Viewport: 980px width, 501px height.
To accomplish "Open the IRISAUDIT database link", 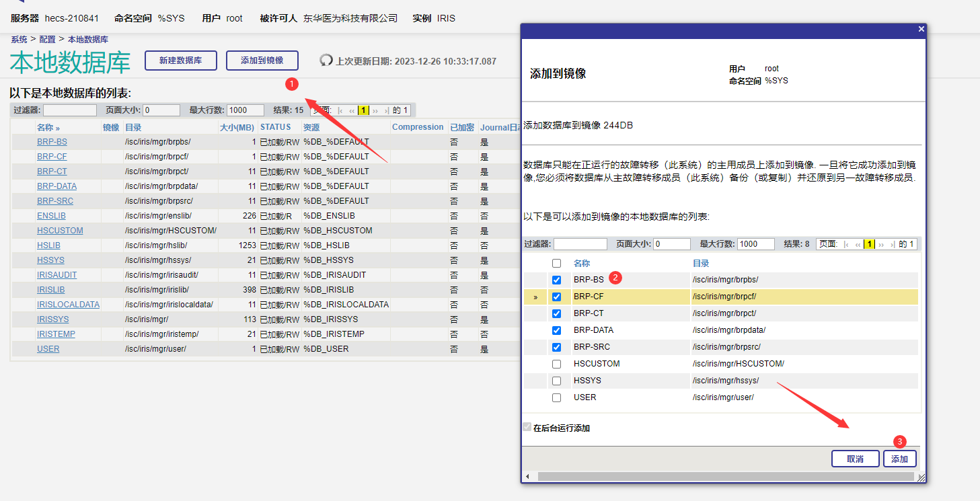I will coord(56,275).
